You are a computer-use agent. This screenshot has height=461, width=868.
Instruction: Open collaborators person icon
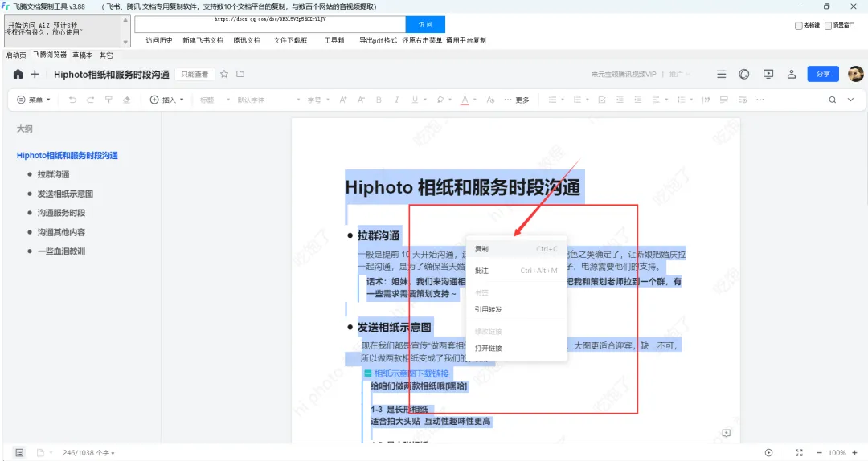click(x=792, y=74)
